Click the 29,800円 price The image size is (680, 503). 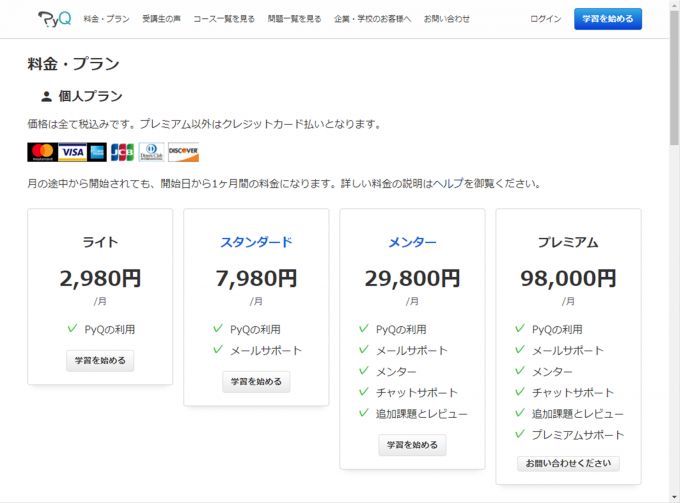point(412,278)
